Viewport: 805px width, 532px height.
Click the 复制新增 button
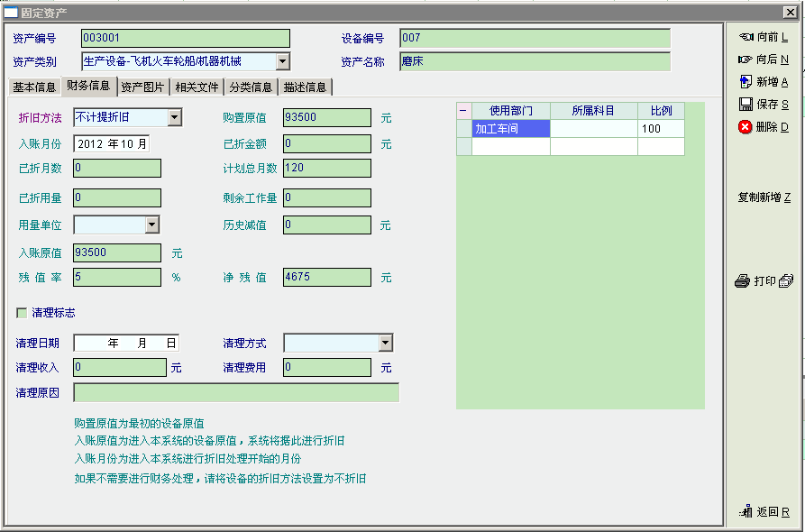point(764,197)
